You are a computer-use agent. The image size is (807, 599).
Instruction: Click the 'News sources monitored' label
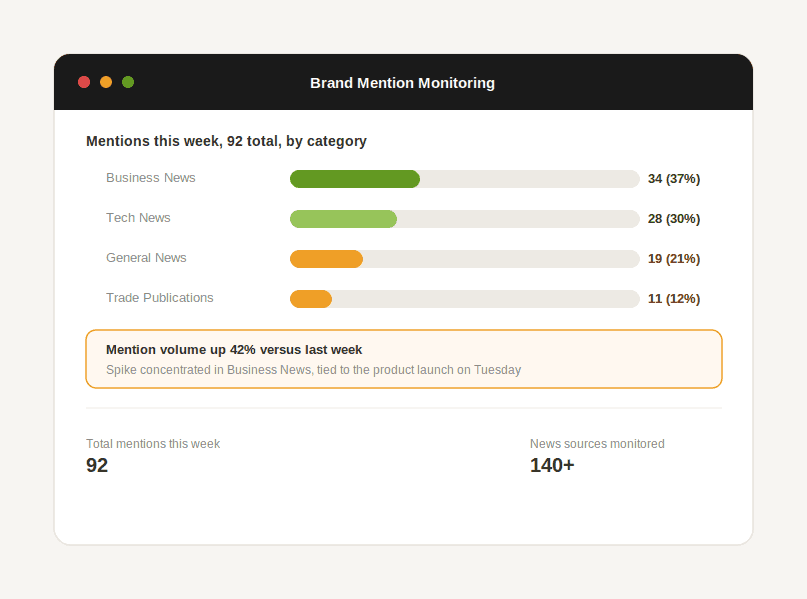(x=597, y=444)
